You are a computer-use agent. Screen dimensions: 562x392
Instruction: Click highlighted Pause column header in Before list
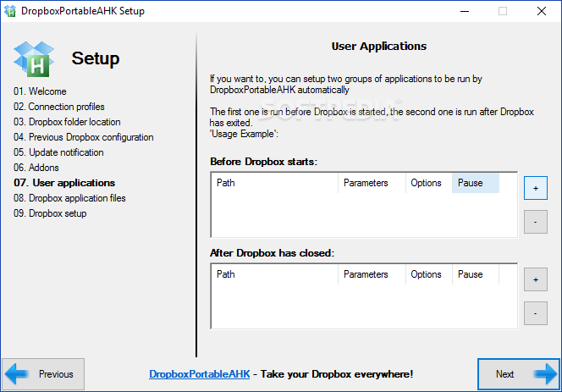click(x=476, y=183)
